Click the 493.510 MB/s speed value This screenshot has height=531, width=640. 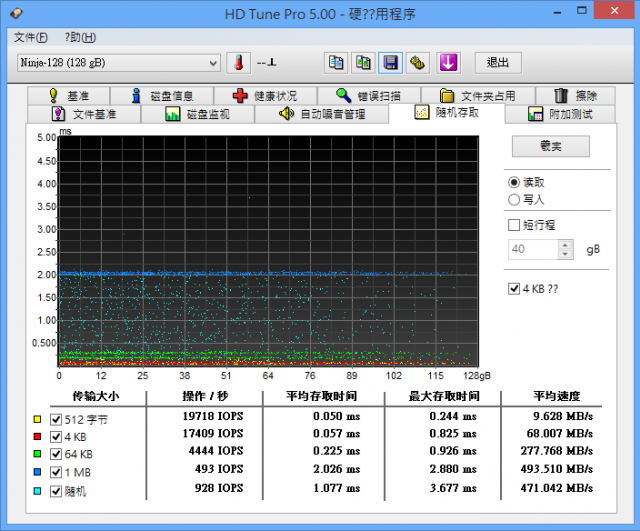(557, 469)
